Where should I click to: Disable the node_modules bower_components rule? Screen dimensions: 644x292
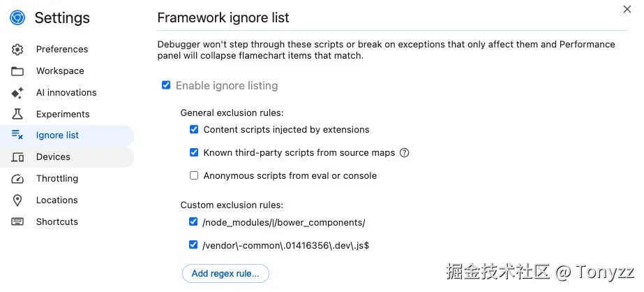click(193, 222)
